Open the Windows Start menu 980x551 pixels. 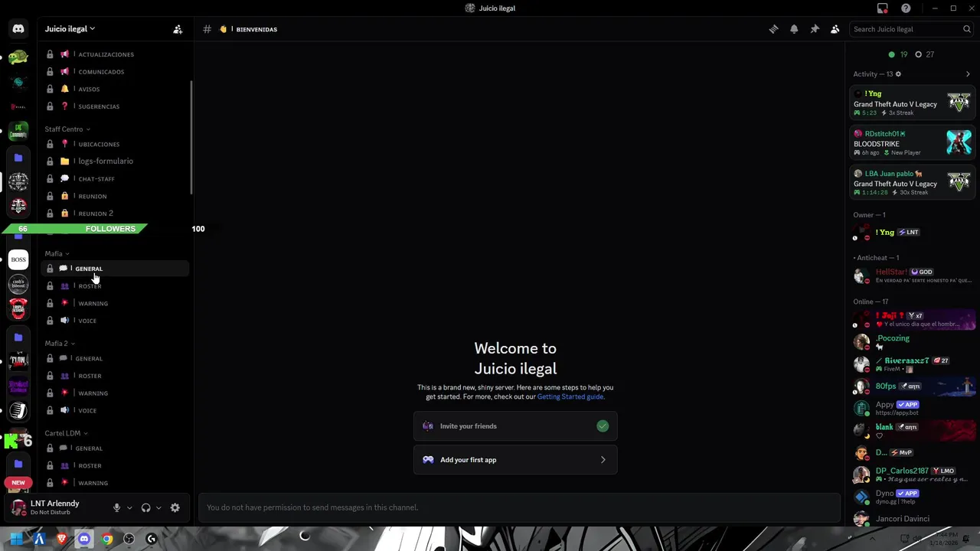point(16,539)
